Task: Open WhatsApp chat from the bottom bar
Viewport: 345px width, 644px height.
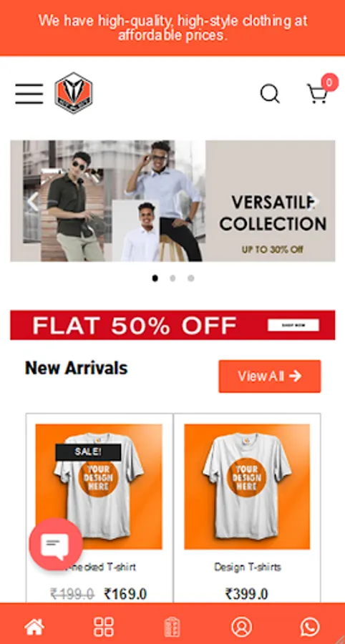Action: pyautogui.click(x=310, y=627)
